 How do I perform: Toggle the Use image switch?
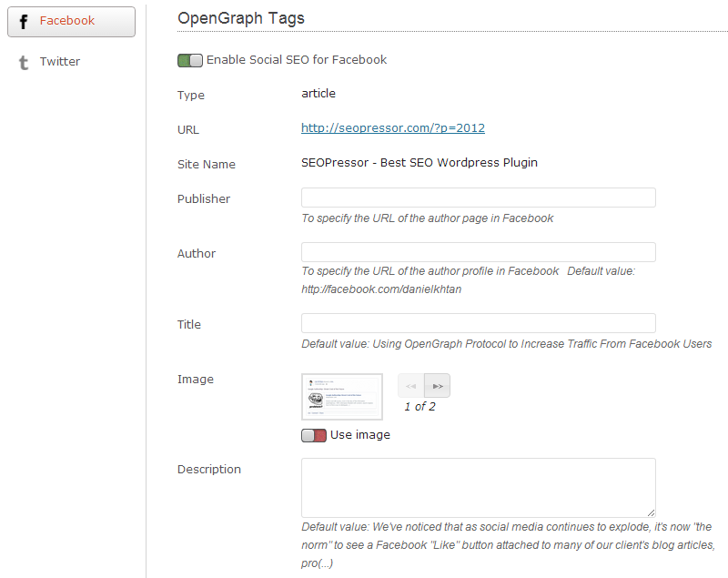314,435
